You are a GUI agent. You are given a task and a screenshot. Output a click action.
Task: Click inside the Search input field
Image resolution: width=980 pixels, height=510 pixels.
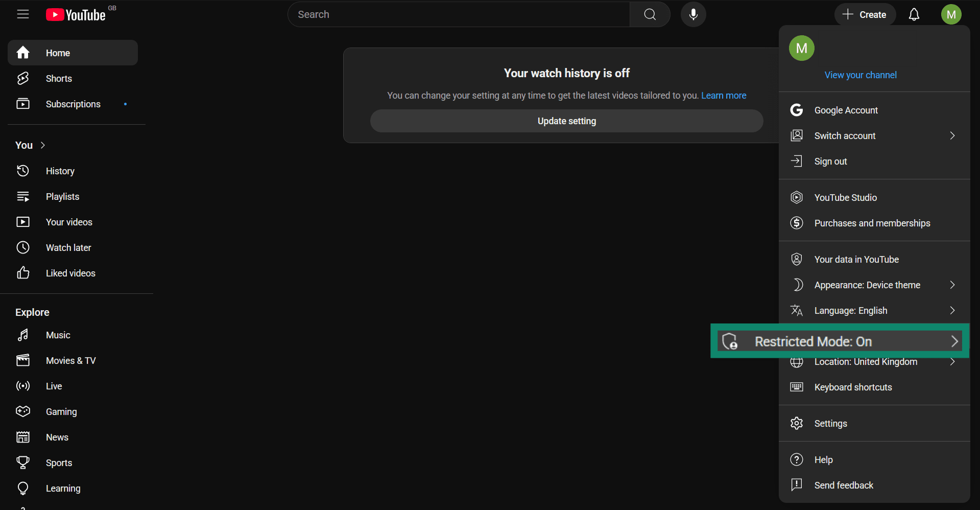point(458,14)
